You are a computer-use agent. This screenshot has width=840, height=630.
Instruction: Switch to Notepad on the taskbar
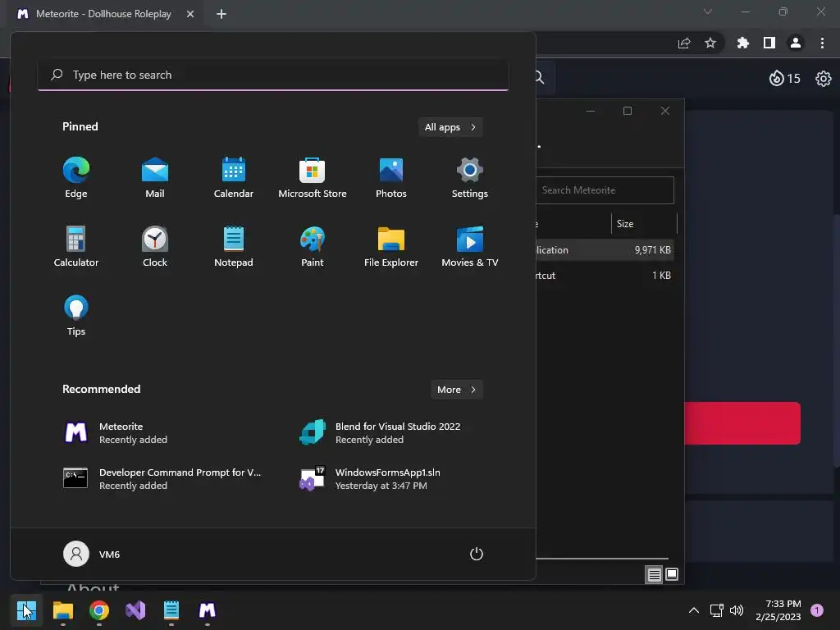click(171, 610)
